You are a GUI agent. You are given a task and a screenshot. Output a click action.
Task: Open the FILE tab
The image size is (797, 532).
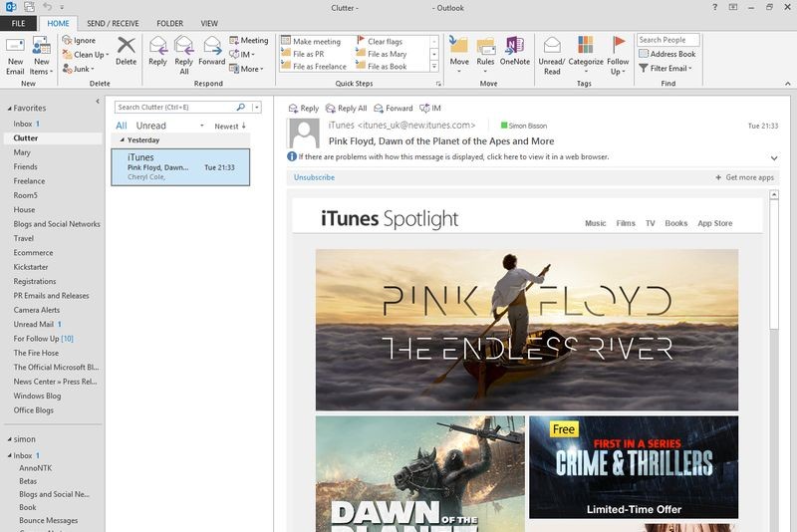click(19, 23)
